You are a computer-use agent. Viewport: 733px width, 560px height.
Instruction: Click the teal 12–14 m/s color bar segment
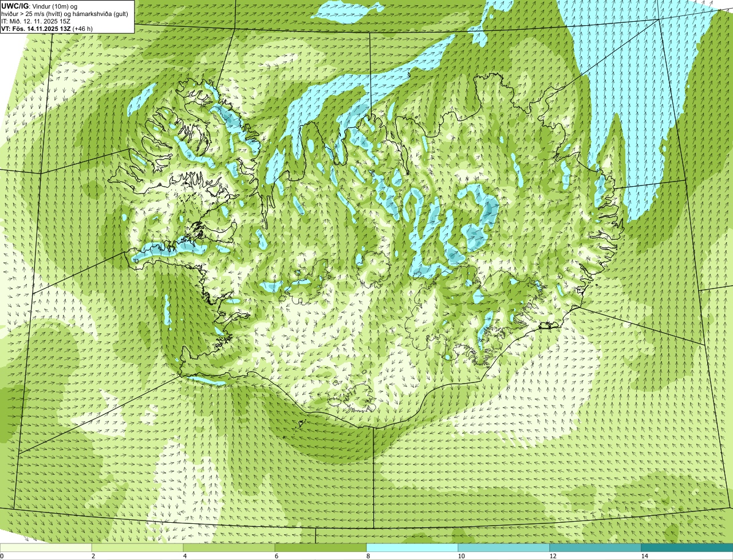596,548
